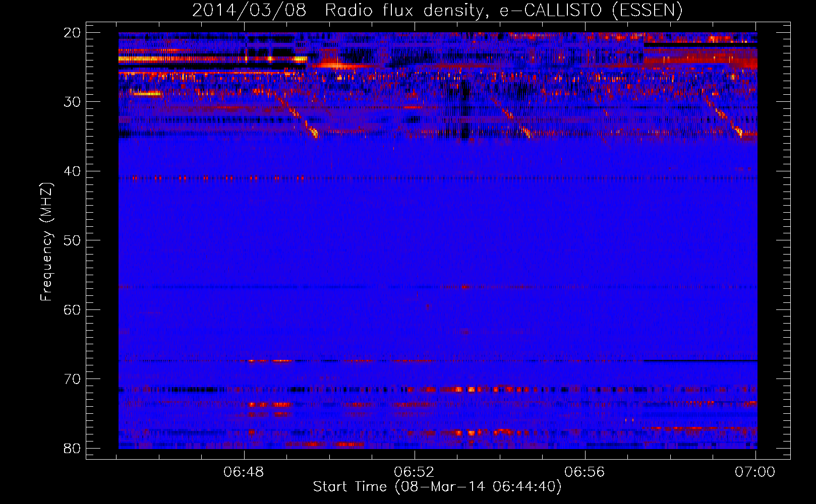Click the frequency tick label "70"

(x=73, y=379)
